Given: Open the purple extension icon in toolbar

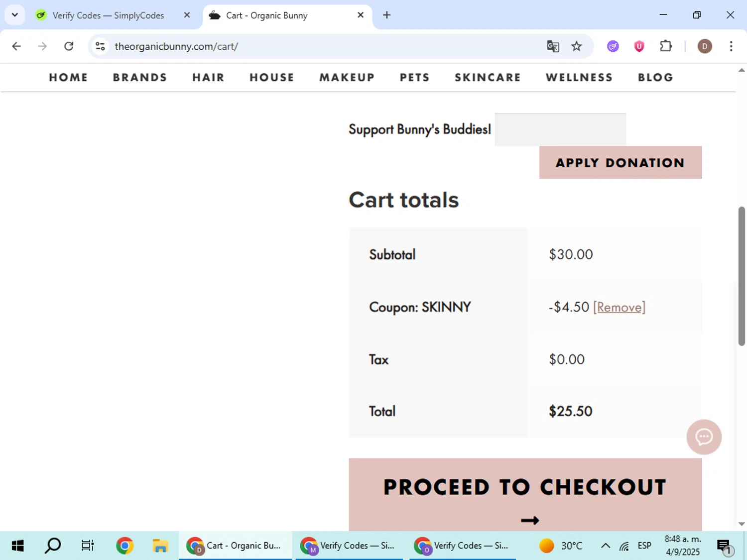Looking at the screenshot, I should [613, 46].
